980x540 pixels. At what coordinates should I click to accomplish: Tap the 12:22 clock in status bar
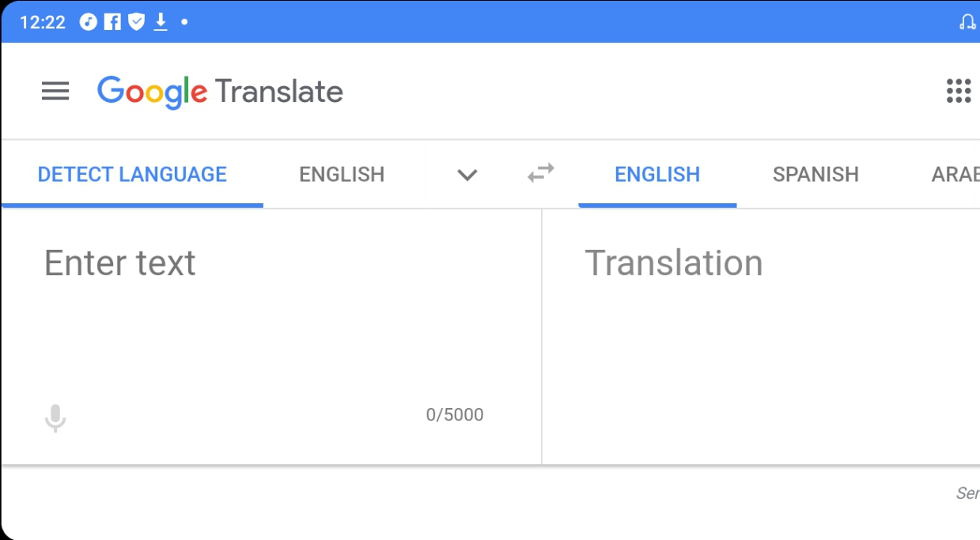(x=43, y=22)
